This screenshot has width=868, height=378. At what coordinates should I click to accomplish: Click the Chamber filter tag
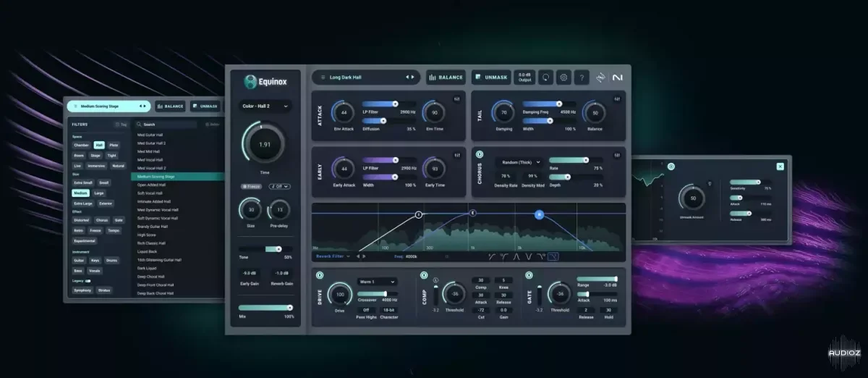point(81,145)
